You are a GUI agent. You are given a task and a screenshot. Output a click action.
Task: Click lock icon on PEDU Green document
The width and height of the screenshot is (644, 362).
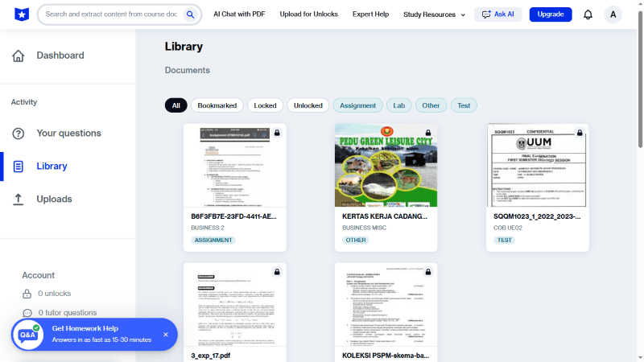pos(427,133)
